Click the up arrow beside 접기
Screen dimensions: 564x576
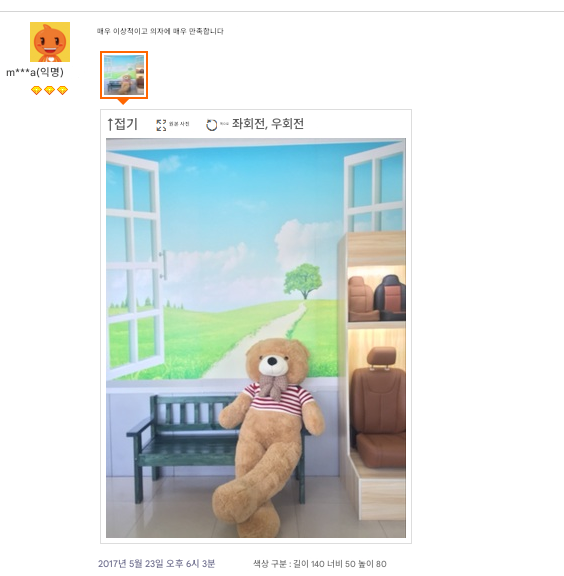(110, 124)
